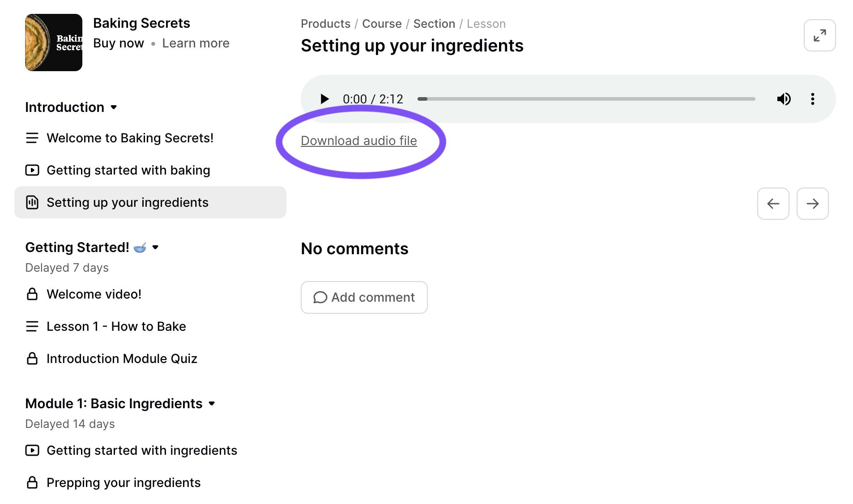Click the Course breadcrumb
Screen dimensions: 853x504
[382, 24]
